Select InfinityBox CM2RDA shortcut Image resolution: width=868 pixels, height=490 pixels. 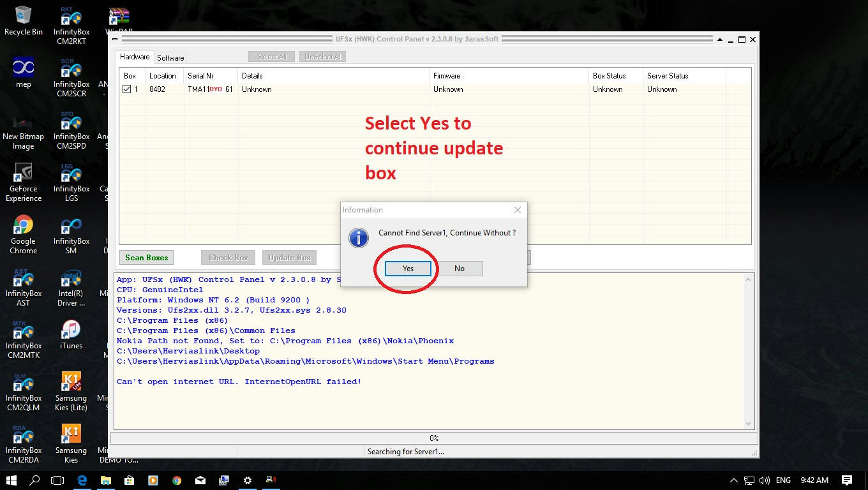tap(24, 444)
